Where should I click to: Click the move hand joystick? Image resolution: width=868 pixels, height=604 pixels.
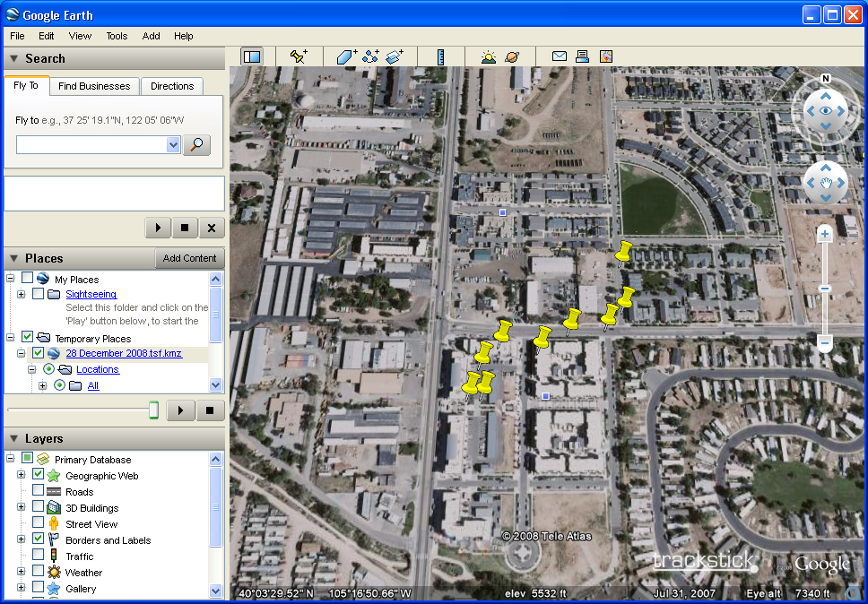click(x=825, y=183)
